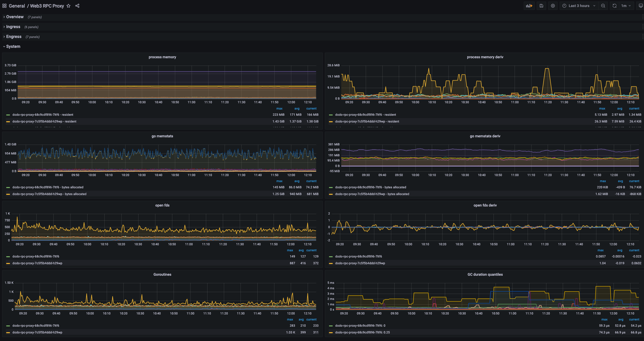Click the (7 panels) count beside Overview
Viewport: 644px width, 341px height.
click(35, 17)
